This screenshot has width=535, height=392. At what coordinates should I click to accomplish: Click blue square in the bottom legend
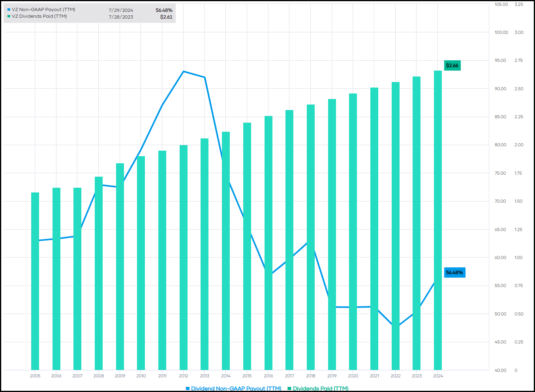tap(188, 388)
